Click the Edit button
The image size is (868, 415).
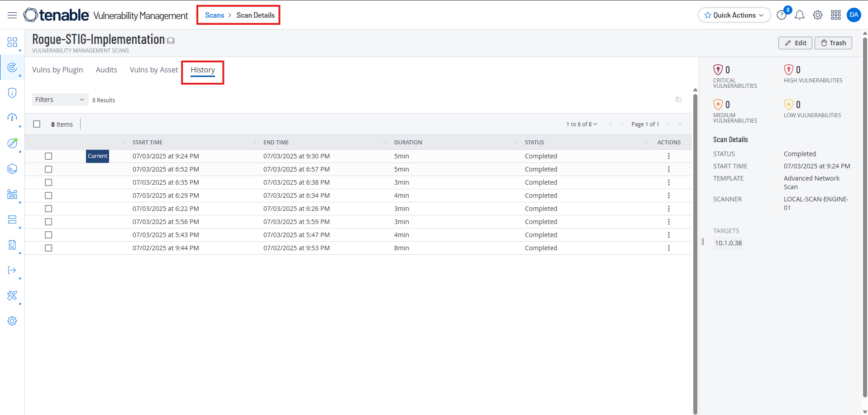tap(795, 43)
